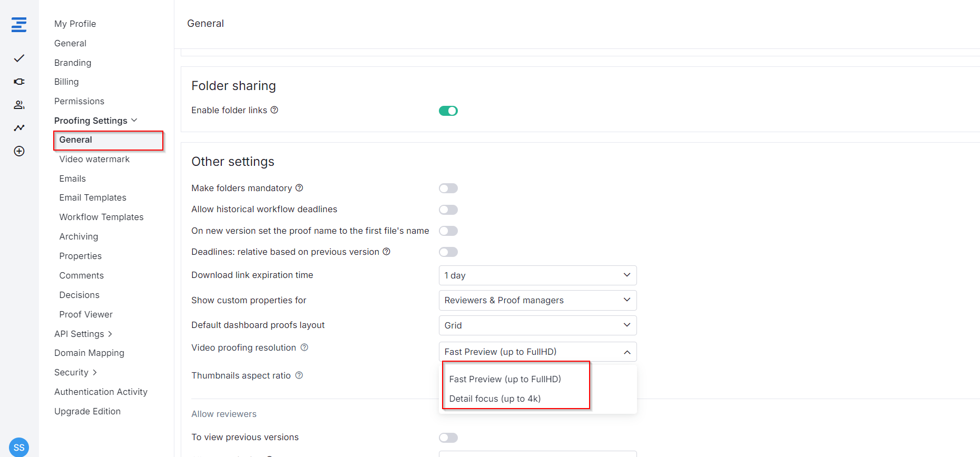
Task: Toggle To view previous versions switch
Action: [x=448, y=438]
